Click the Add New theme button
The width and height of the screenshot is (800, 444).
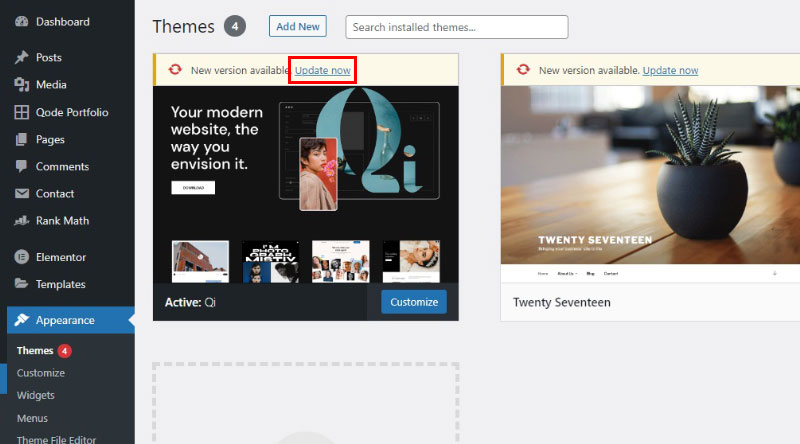[298, 26]
